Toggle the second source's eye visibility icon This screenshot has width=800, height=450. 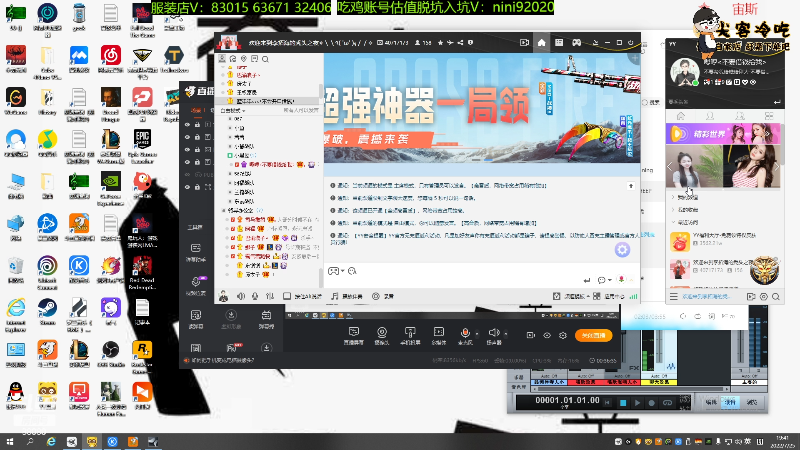tap(187, 137)
